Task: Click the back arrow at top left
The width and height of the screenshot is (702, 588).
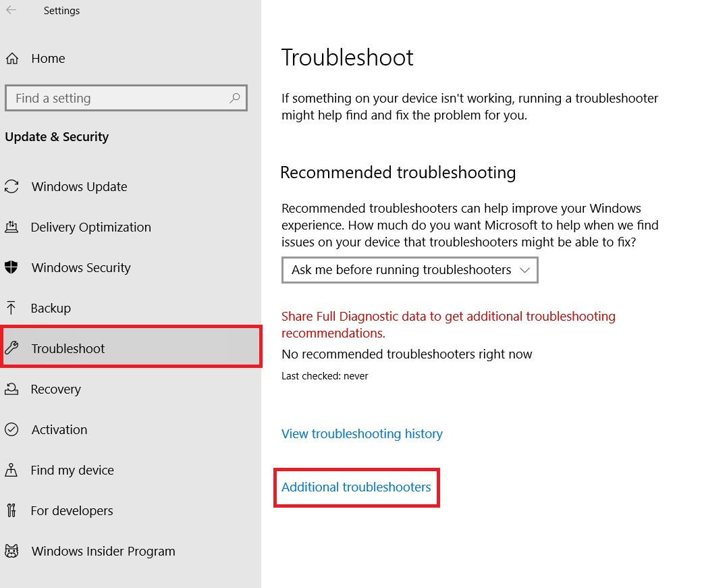Action: click(x=11, y=10)
